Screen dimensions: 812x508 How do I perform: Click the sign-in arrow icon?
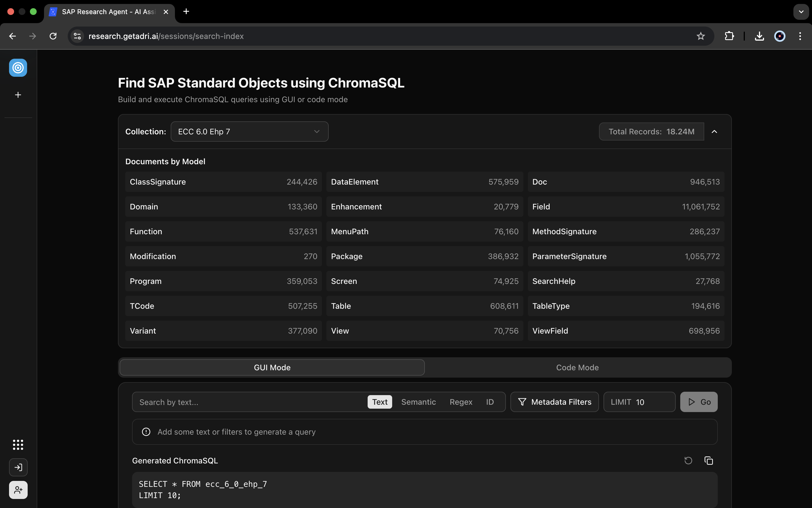(x=18, y=467)
